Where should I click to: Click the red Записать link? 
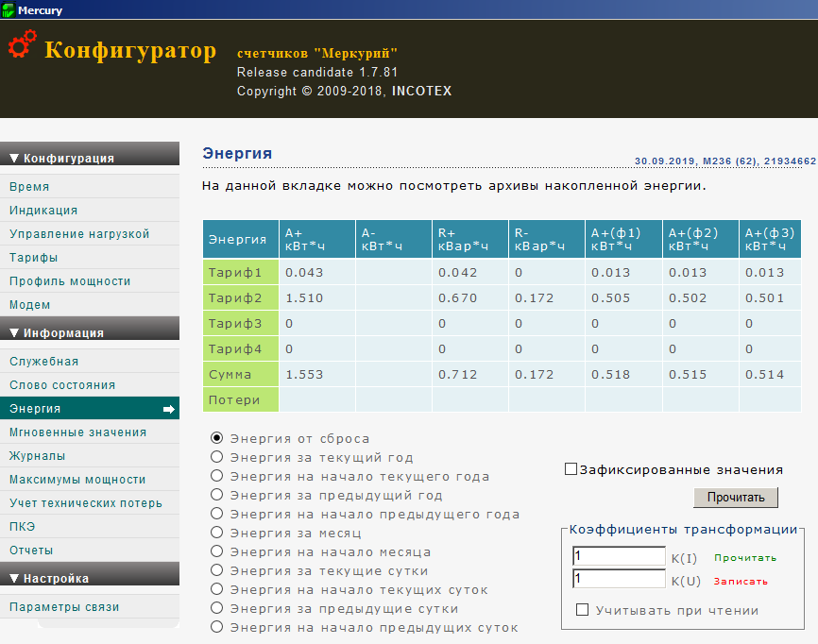741,582
